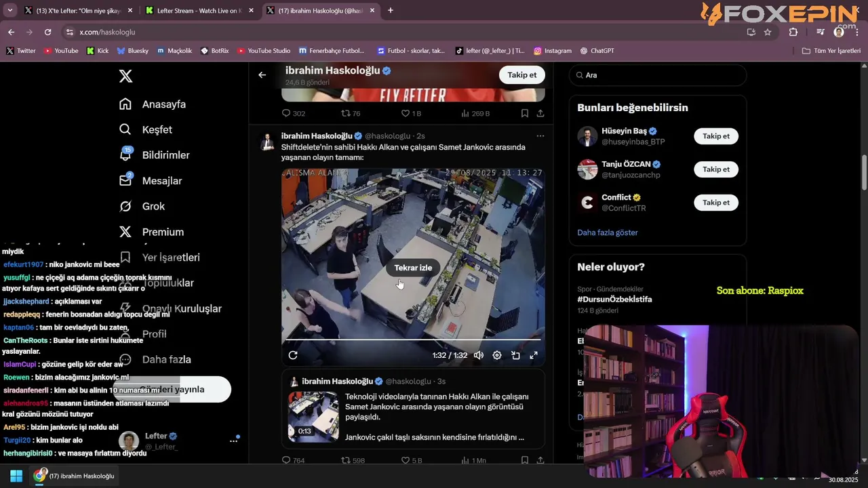The height and width of the screenshot is (488, 868).
Task: Open more options on Shiftdelete tweet
Action: click(540, 136)
